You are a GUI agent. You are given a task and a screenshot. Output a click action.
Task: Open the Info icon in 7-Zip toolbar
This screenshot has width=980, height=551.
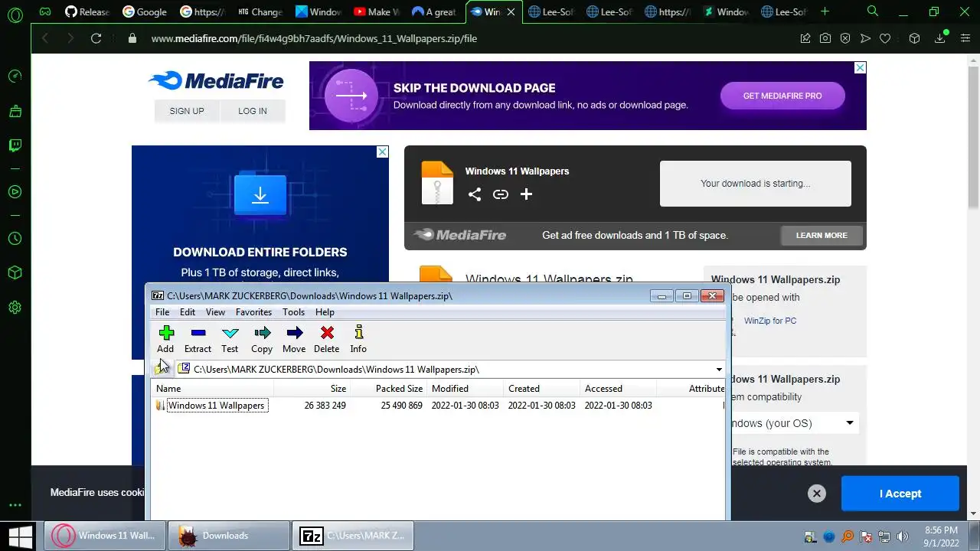(358, 339)
